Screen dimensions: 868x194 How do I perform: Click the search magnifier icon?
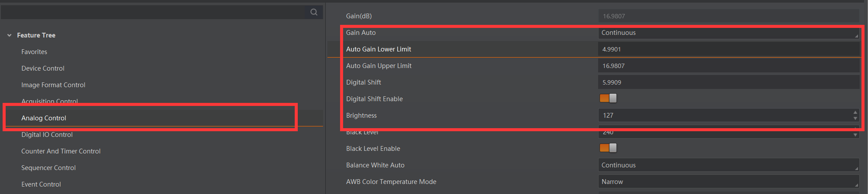pos(314,12)
